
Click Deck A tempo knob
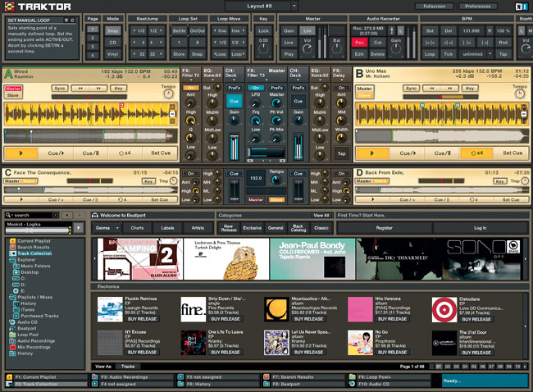click(168, 93)
